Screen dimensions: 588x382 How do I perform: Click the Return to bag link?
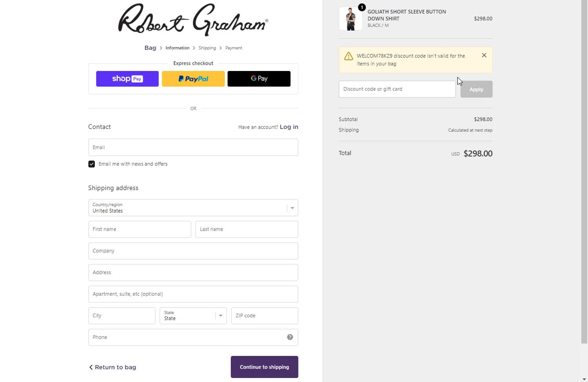tap(113, 367)
